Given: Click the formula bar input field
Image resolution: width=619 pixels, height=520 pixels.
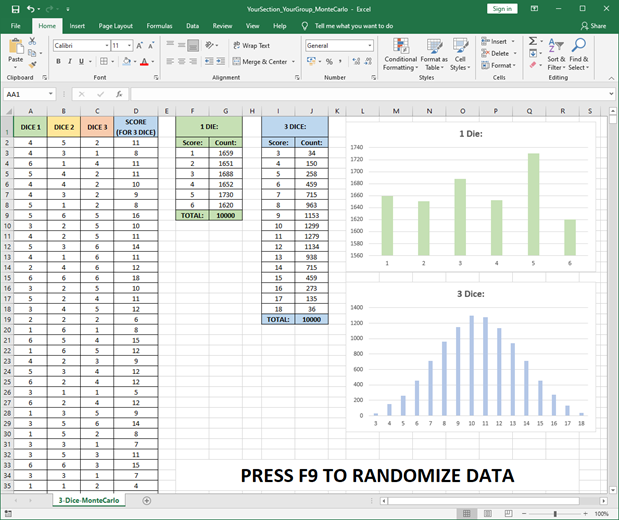Looking at the screenshot, I should click(369, 94).
